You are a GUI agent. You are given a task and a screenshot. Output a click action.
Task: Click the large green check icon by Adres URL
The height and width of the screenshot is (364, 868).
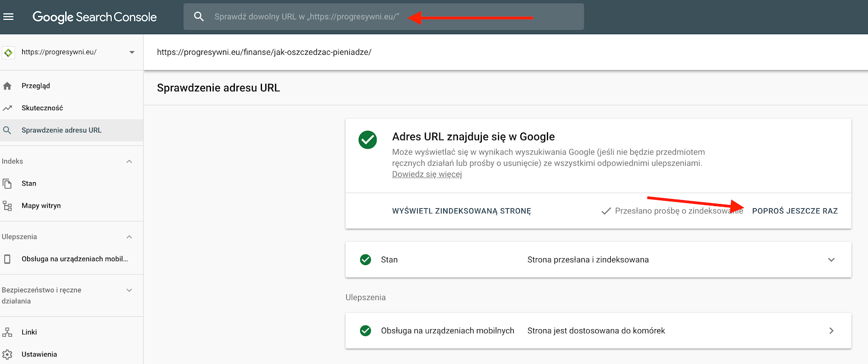pos(368,139)
